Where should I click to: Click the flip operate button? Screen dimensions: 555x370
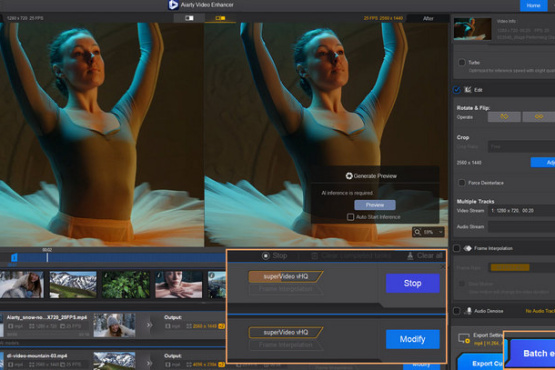(x=539, y=117)
